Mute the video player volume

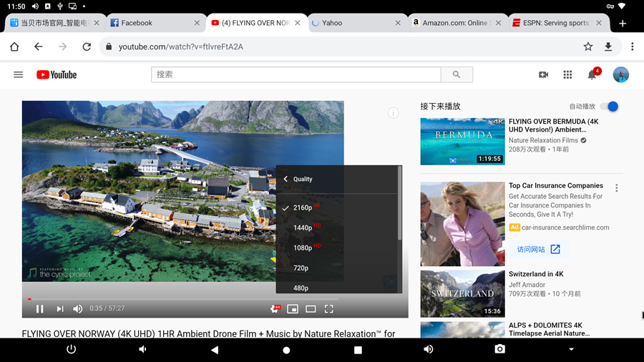coord(78,309)
